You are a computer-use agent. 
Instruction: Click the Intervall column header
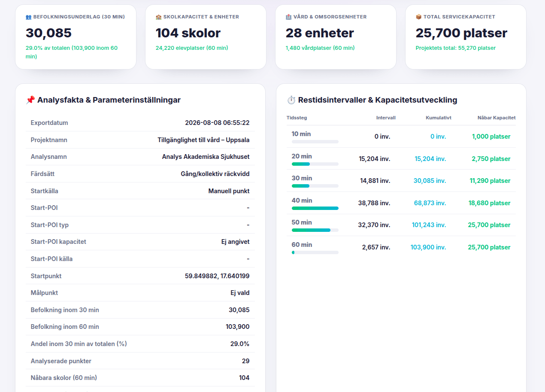tap(386, 118)
